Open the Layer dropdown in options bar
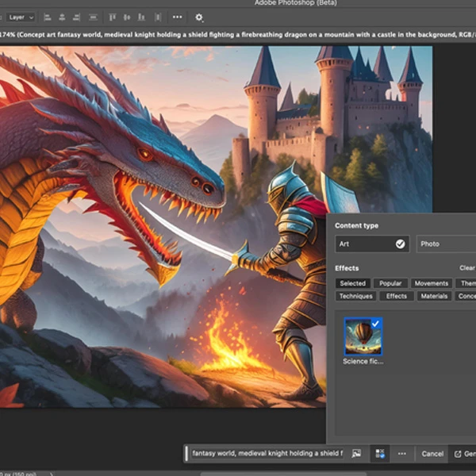This screenshot has width=476, height=476. [x=20, y=17]
